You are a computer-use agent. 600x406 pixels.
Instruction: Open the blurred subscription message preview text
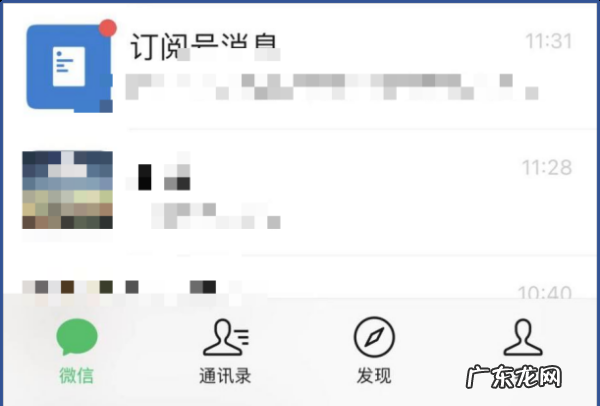[x=332, y=86]
